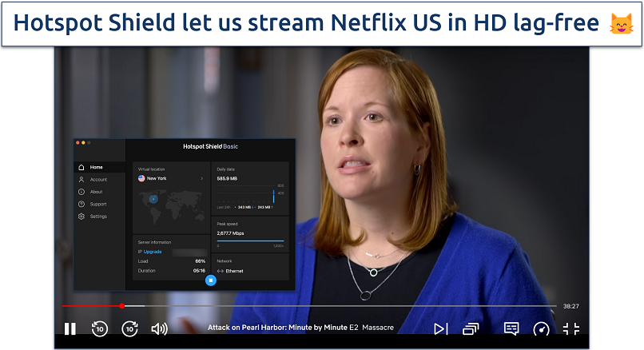
Task: Click the New York location name
Action: click(157, 178)
